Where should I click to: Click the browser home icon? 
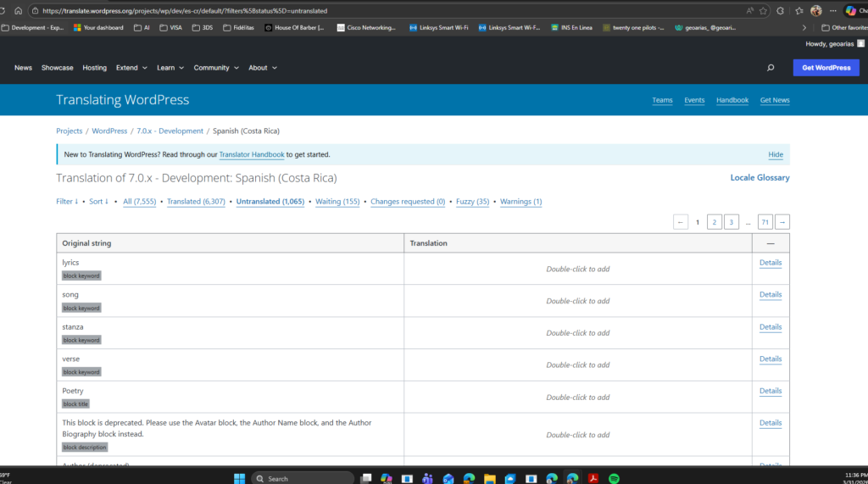[x=18, y=11]
